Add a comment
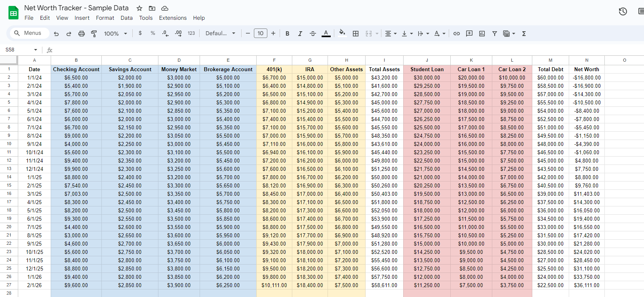 click(x=469, y=34)
